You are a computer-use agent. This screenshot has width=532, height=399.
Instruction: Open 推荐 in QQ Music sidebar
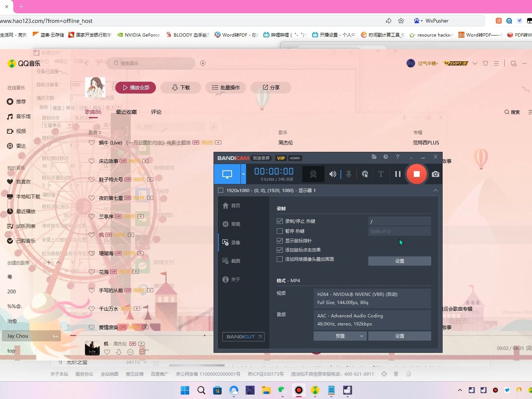pos(17,102)
